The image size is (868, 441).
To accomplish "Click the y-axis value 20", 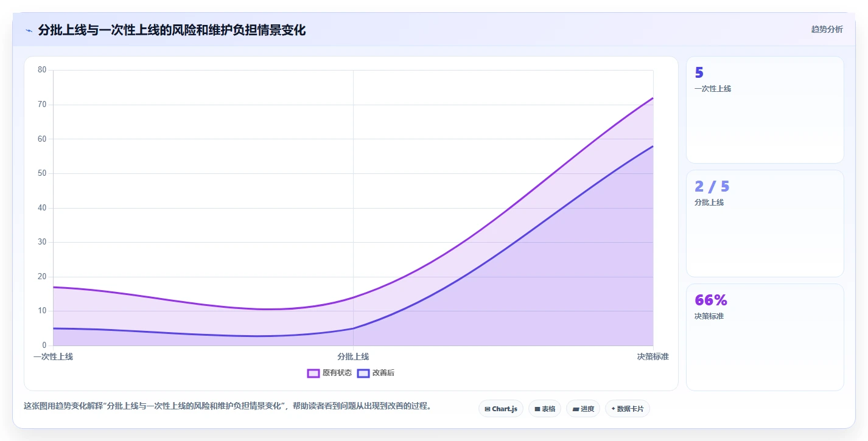I will (x=42, y=277).
